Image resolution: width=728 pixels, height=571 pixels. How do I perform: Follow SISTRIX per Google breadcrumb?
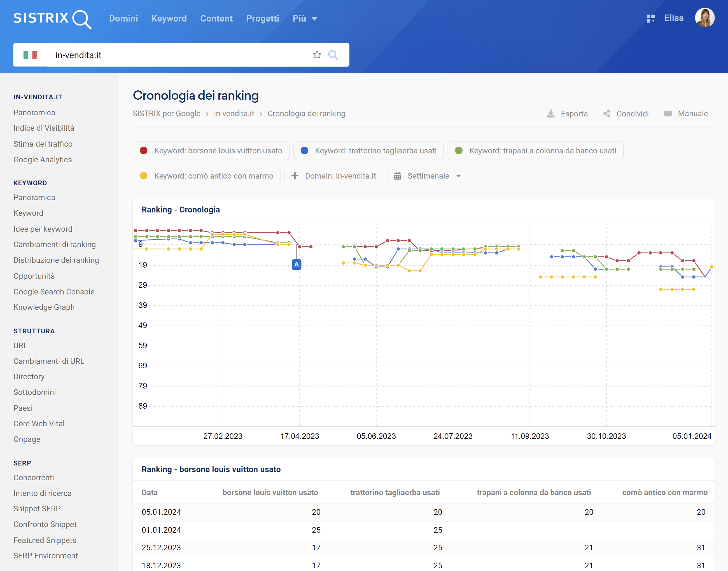click(x=167, y=114)
